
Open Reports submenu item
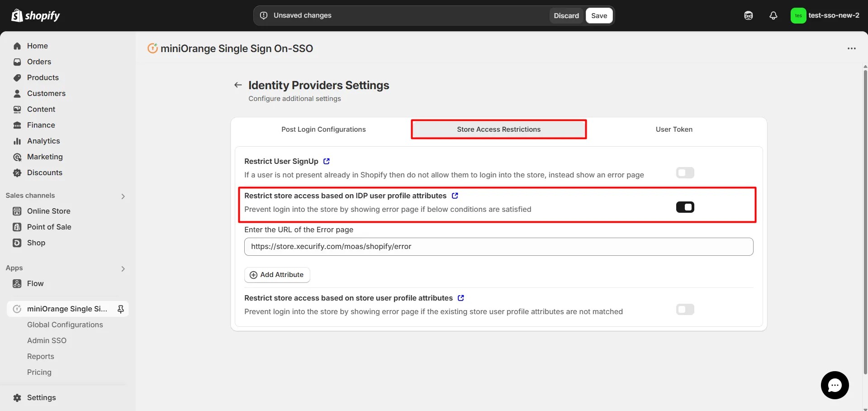point(41,357)
